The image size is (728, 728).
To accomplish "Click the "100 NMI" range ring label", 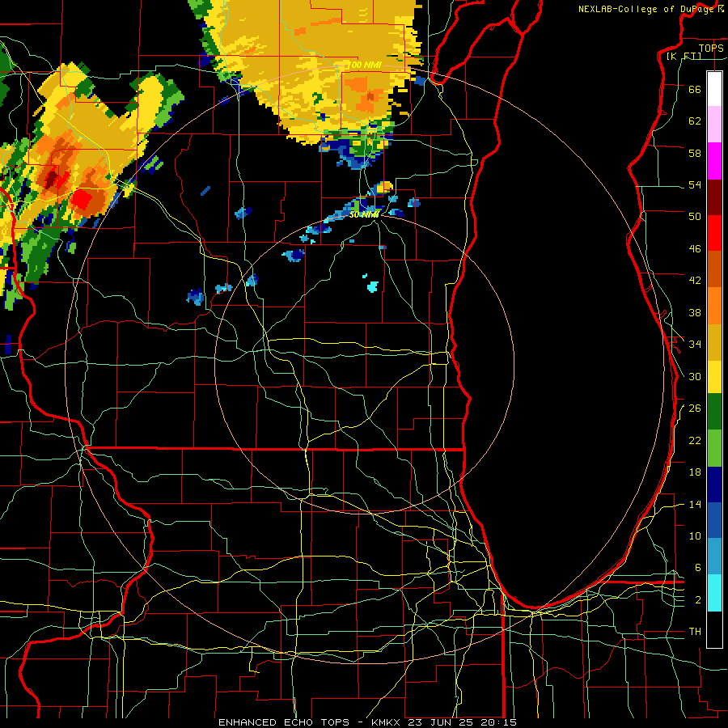I will coord(365,65).
